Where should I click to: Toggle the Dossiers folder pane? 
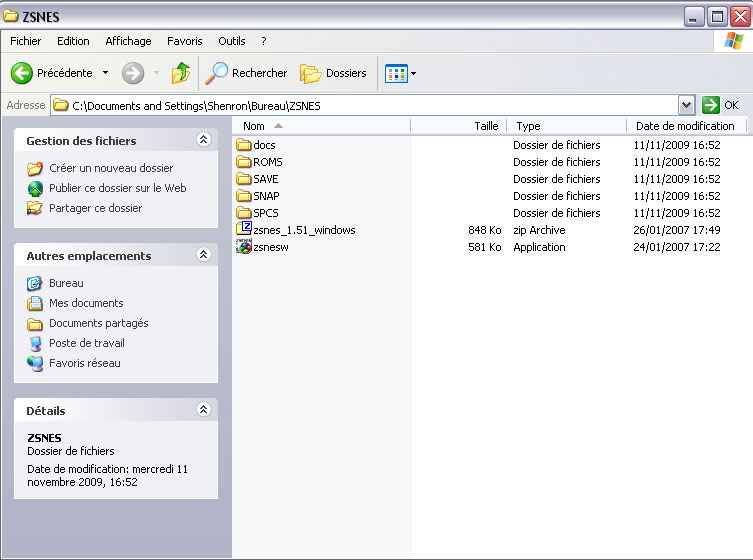(333, 73)
